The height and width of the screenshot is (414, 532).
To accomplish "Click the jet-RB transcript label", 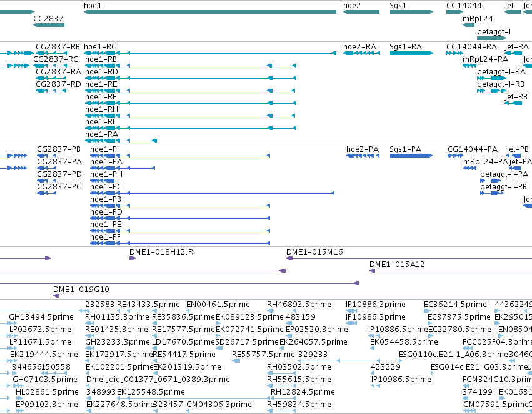I will click(516, 97).
